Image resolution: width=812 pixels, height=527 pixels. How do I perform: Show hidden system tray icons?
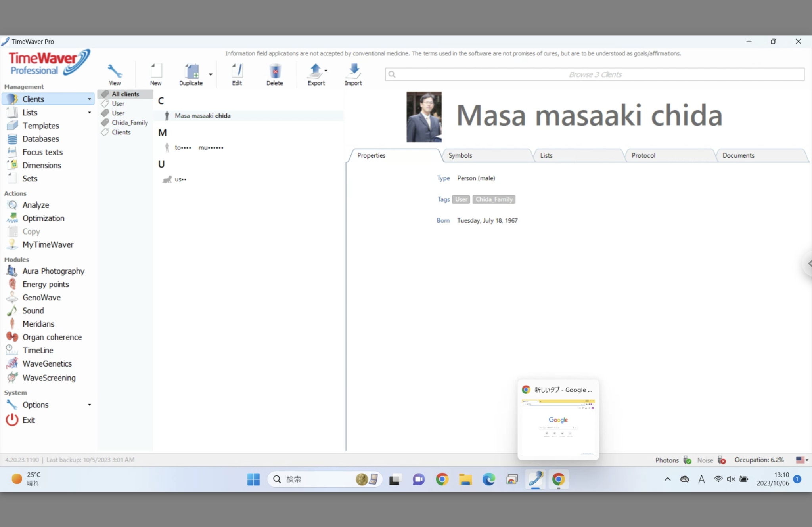[x=668, y=479]
